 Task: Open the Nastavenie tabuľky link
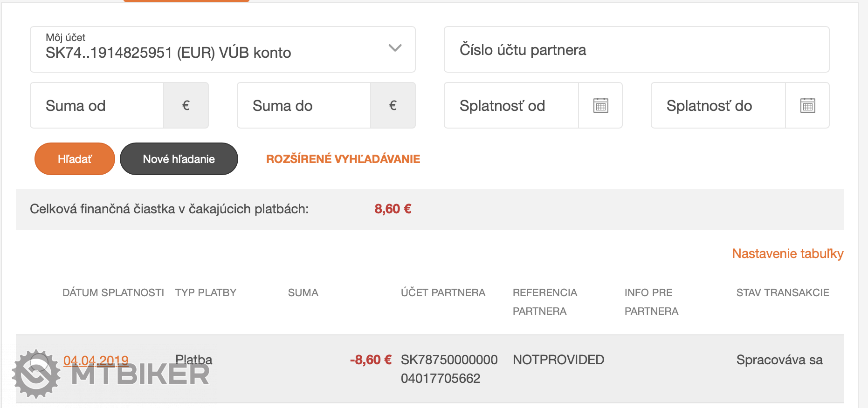pyautogui.click(x=788, y=253)
